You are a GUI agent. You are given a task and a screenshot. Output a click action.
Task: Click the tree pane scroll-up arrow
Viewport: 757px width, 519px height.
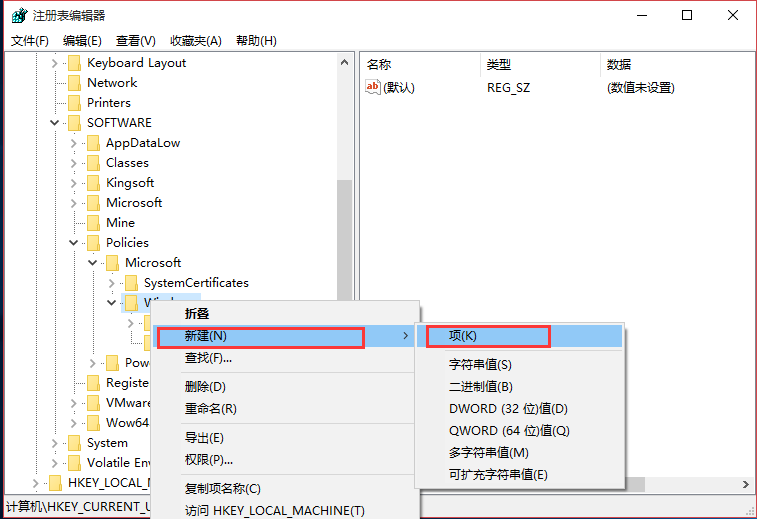click(344, 62)
